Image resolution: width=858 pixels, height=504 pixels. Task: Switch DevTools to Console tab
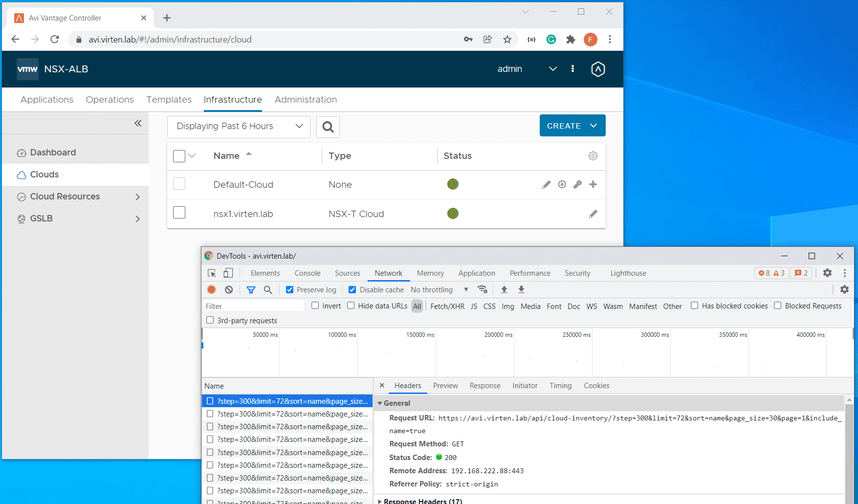[308, 273]
